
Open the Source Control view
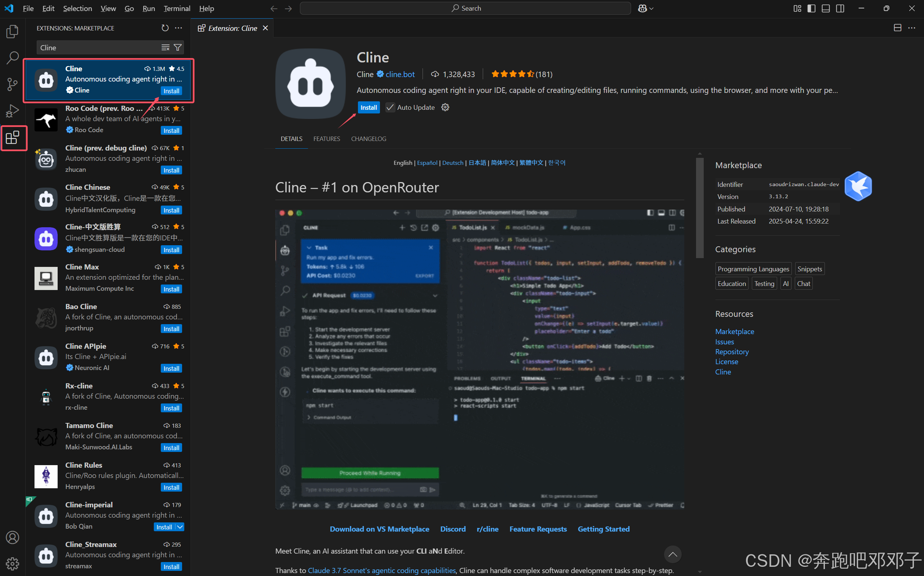(x=12, y=84)
